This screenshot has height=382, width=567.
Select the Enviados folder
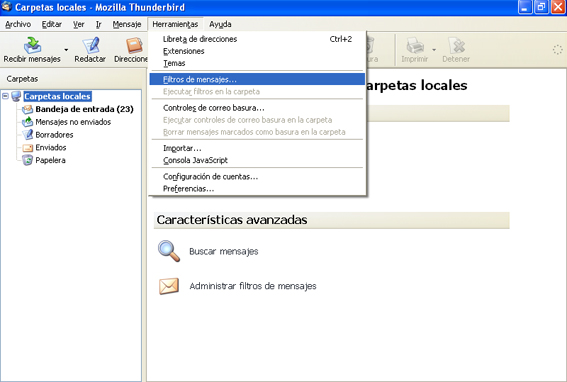pos(51,148)
